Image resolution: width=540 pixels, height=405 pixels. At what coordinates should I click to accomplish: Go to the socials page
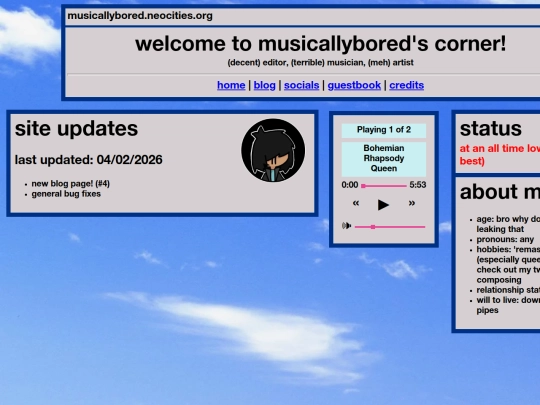[301, 85]
